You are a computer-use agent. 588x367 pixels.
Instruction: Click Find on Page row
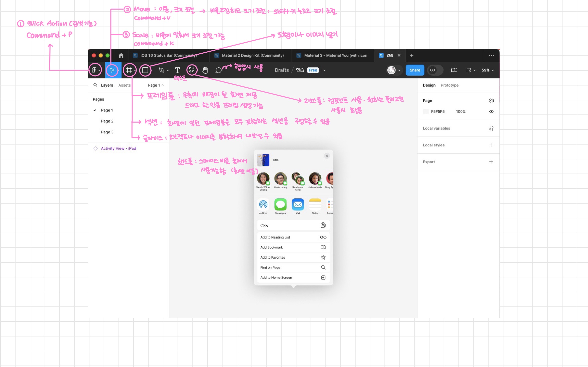tap(293, 267)
